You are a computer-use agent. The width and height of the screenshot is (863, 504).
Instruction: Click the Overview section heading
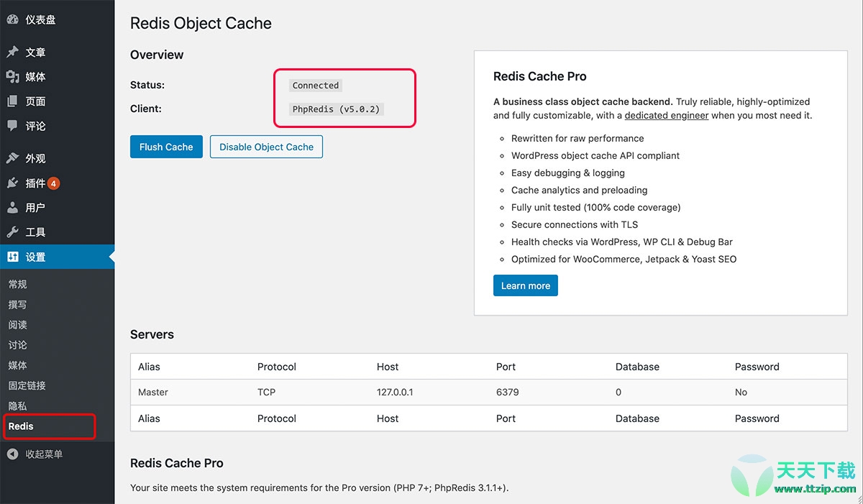pyautogui.click(x=157, y=55)
